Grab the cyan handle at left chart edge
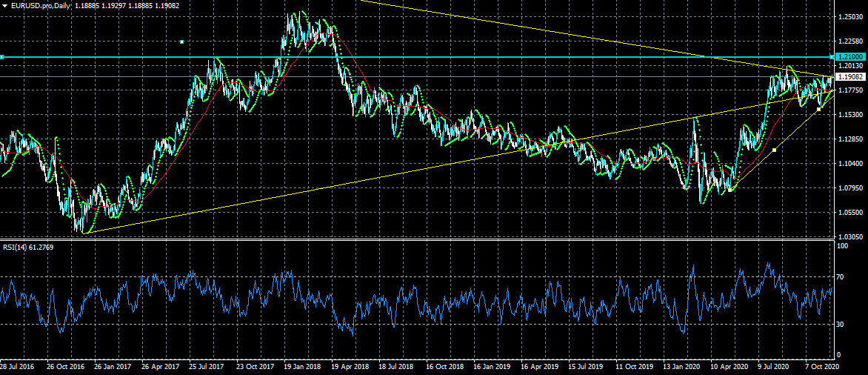This screenshot has height=375, width=868. [x=2, y=57]
